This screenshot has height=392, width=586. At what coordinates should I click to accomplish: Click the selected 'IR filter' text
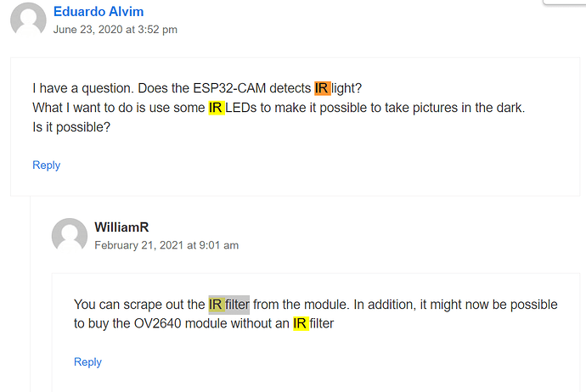click(x=228, y=305)
